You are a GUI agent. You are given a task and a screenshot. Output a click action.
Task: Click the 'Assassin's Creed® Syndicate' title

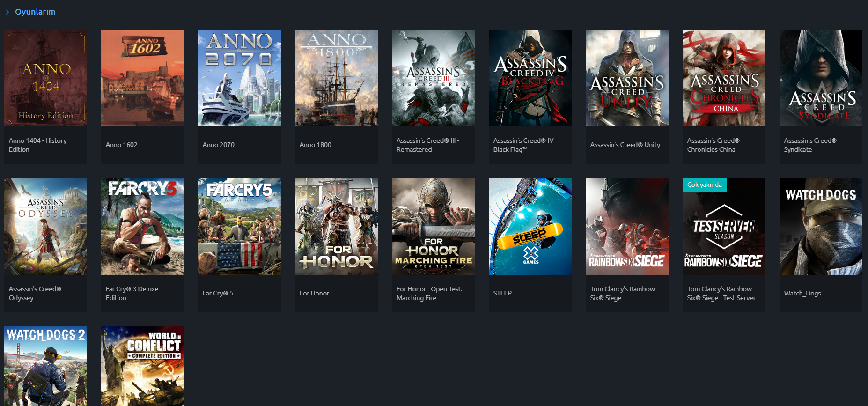(x=810, y=145)
